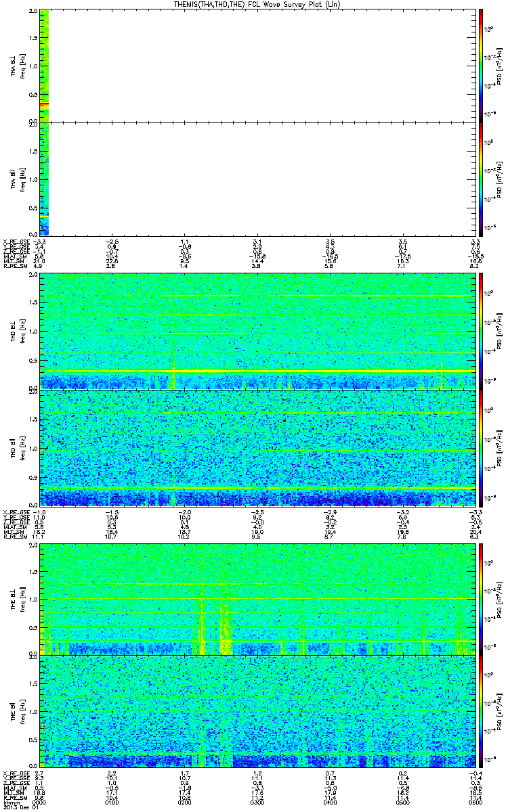Click the '2.0' frequency tick on THA B⊥ axis
This screenshot has height=812, width=508.
coord(34,12)
